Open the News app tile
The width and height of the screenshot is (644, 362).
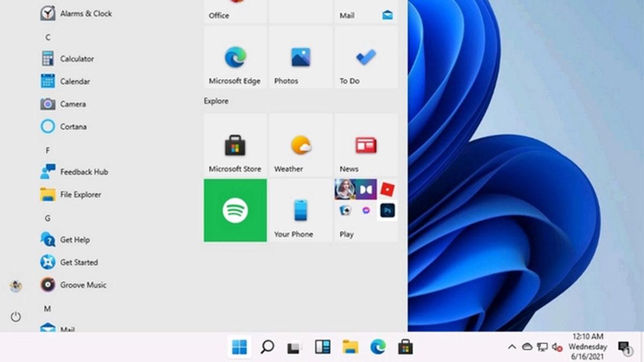[x=366, y=145]
